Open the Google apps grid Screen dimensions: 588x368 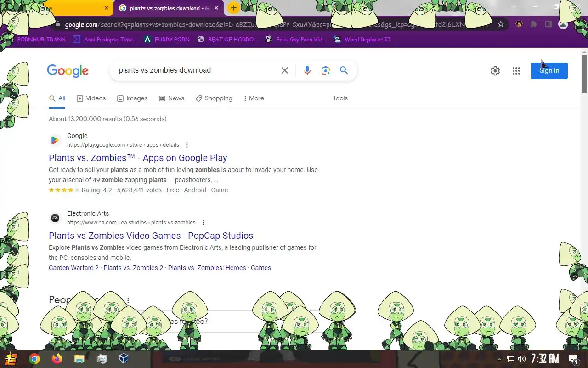[x=516, y=71]
